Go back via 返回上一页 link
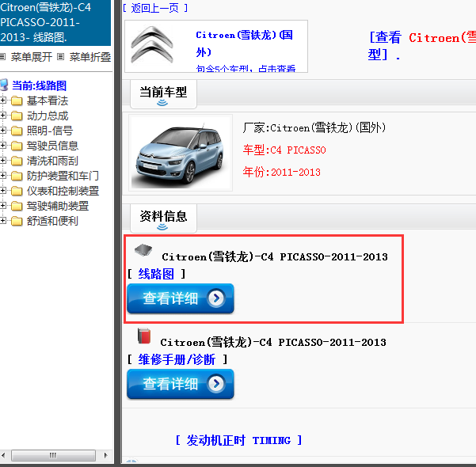 pyautogui.click(x=155, y=8)
